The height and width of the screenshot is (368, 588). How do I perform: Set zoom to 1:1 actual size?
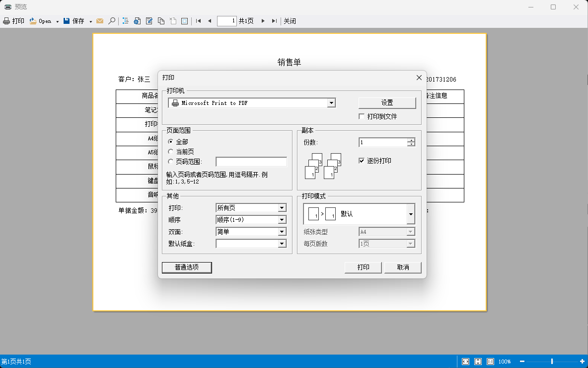(490, 362)
